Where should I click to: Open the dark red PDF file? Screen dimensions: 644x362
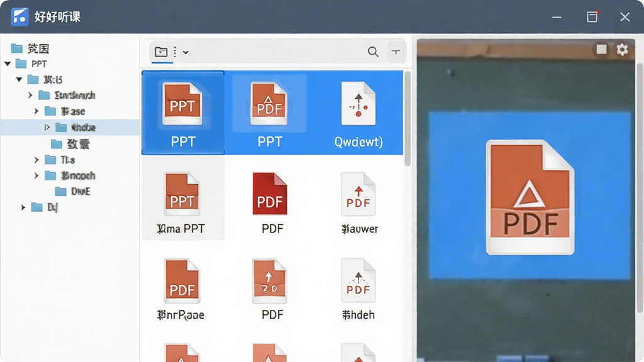[x=269, y=194]
